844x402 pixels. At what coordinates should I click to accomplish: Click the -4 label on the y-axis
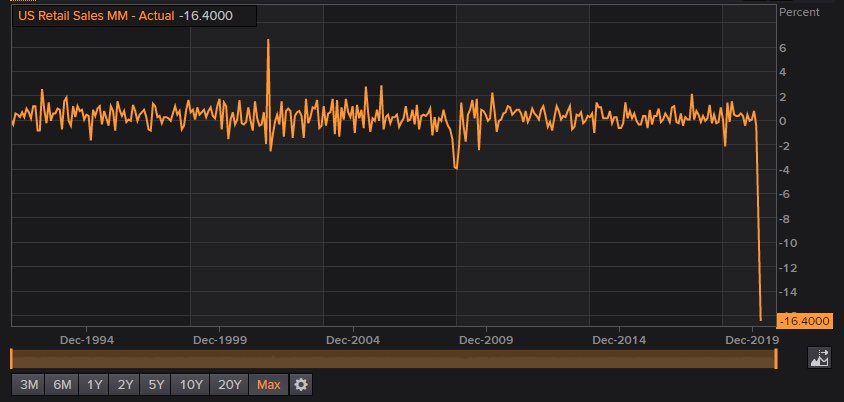(x=785, y=170)
